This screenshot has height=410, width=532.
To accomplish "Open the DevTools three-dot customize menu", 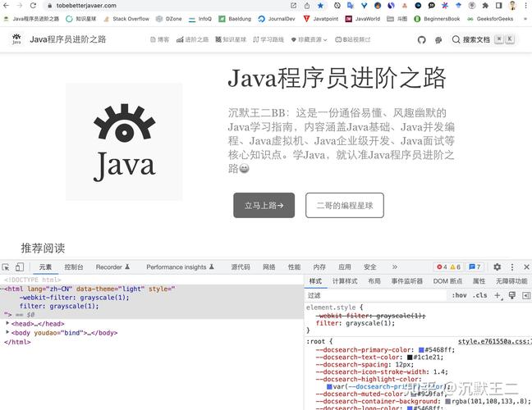I will coord(512,267).
